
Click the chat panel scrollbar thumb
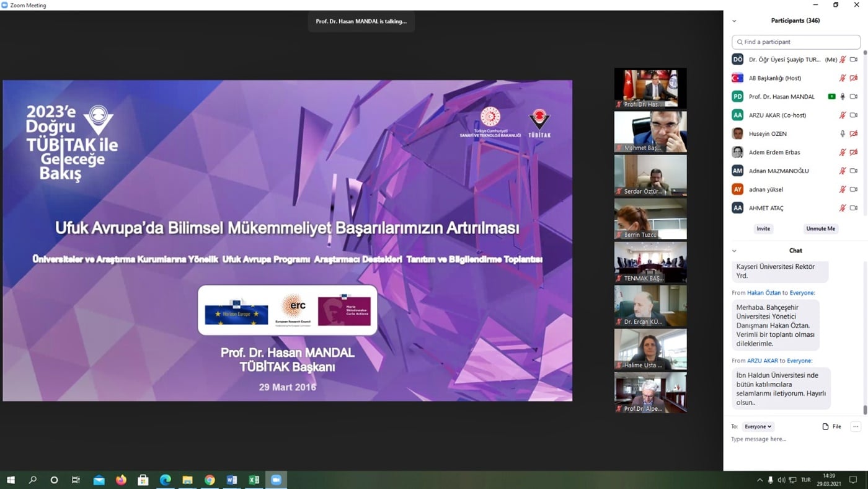tap(865, 410)
